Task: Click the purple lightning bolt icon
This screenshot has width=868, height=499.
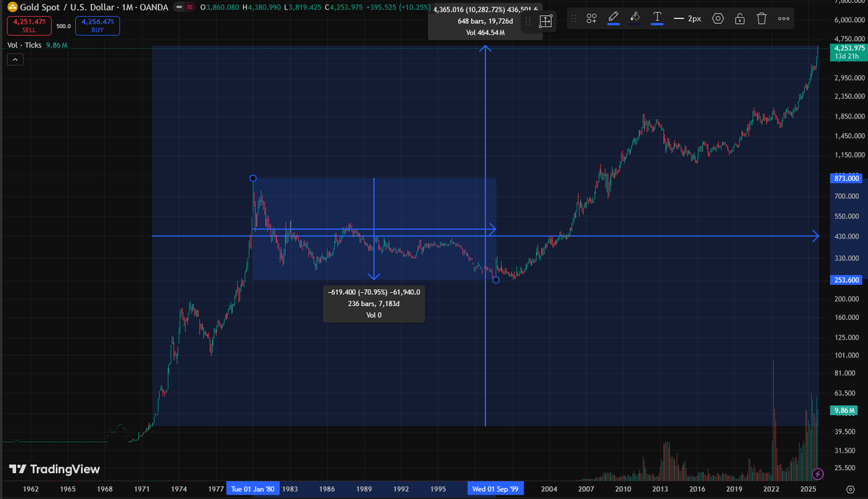Action: (x=817, y=474)
